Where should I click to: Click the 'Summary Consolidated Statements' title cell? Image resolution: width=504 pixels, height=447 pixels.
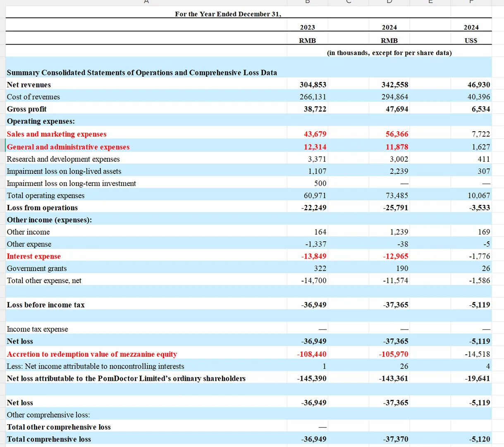click(142, 73)
